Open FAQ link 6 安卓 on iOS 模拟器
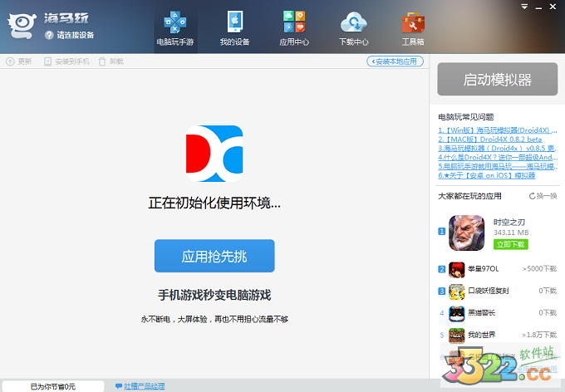 (x=486, y=175)
